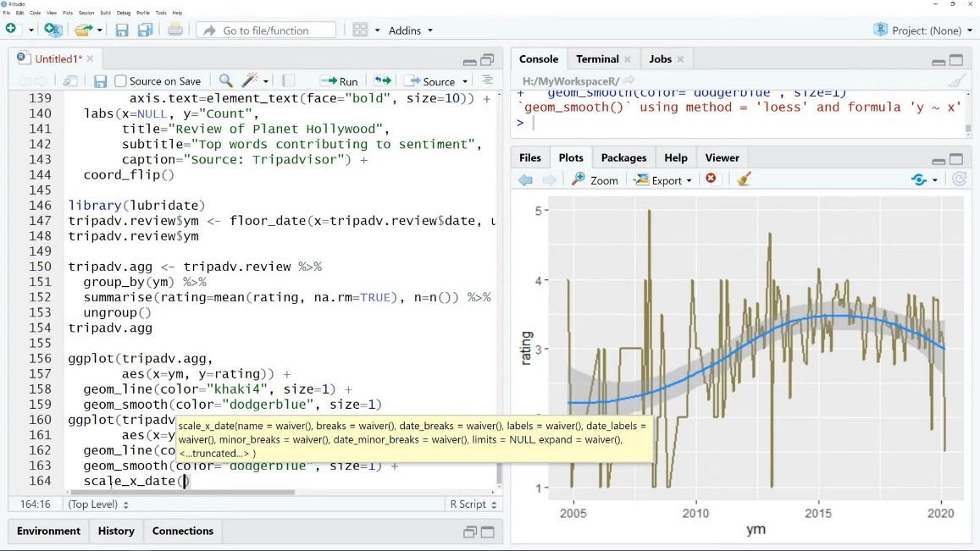Viewport: 980px width, 551px height.
Task: Remove current plot with red X icon
Action: [711, 179]
